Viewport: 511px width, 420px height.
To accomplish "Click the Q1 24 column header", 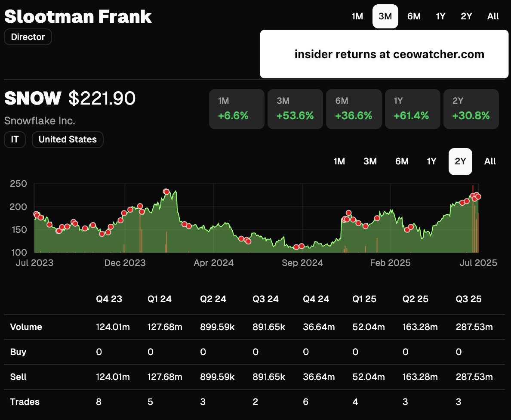I will (159, 299).
